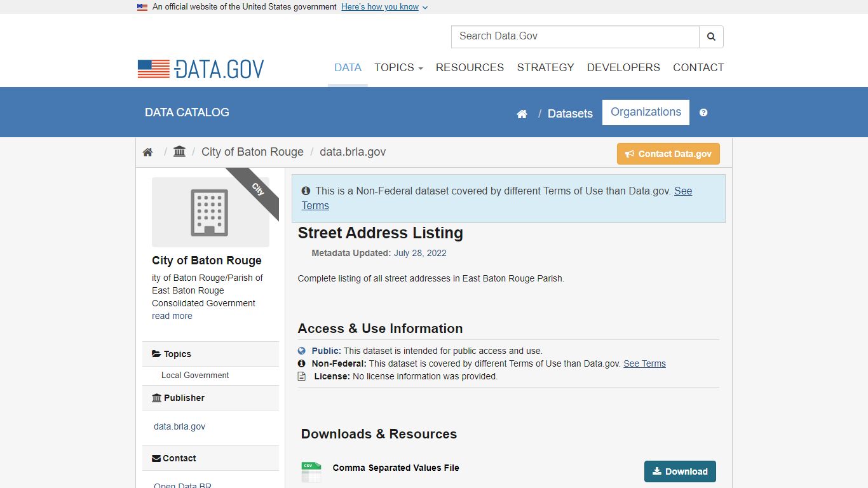
Task: Click the Non-Federal info icon in Access section
Action: (302, 363)
